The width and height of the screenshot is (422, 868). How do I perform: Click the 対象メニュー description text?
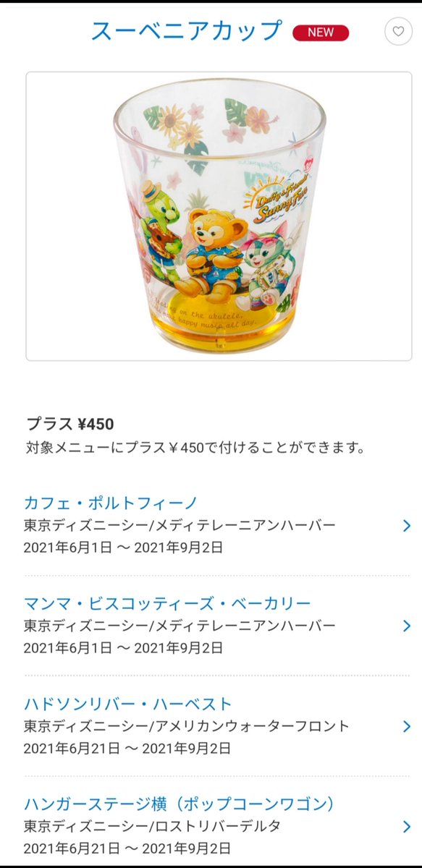[x=195, y=448]
